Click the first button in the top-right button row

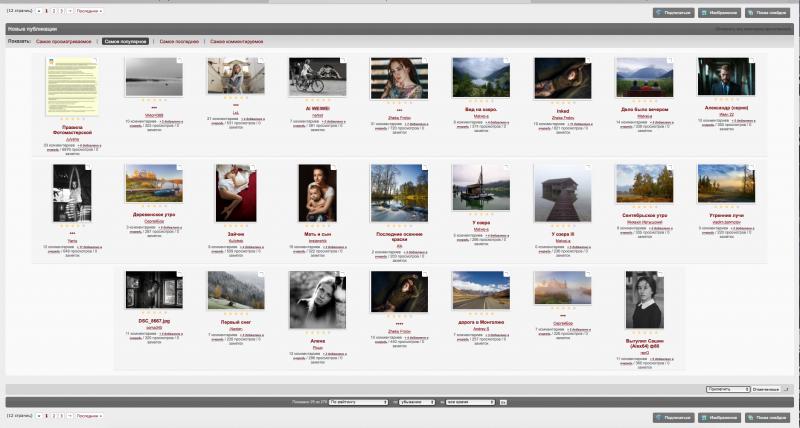673,13
